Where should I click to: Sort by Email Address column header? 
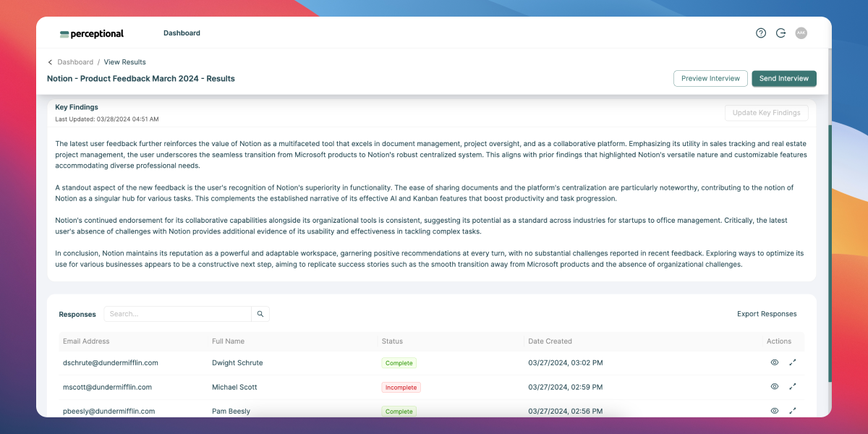point(86,341)
